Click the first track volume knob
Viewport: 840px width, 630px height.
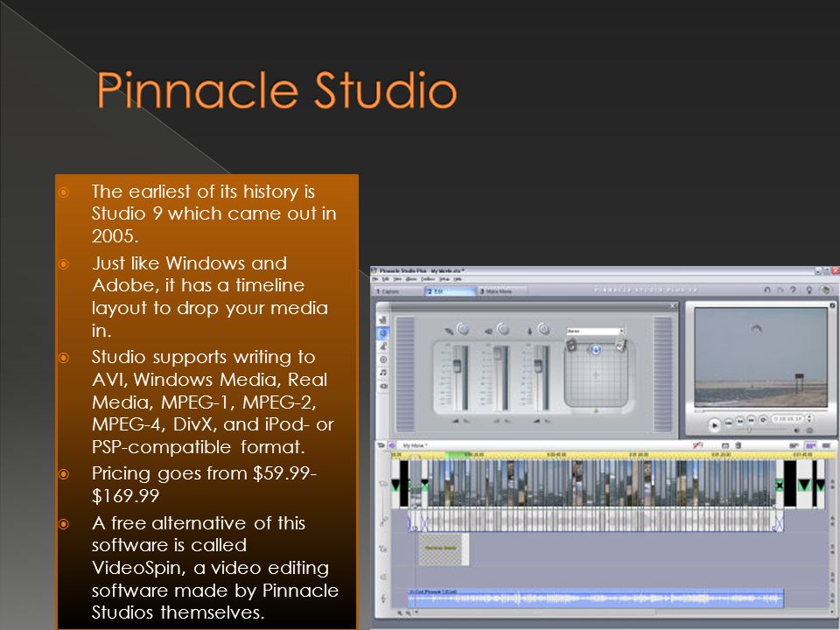(463, 329)
